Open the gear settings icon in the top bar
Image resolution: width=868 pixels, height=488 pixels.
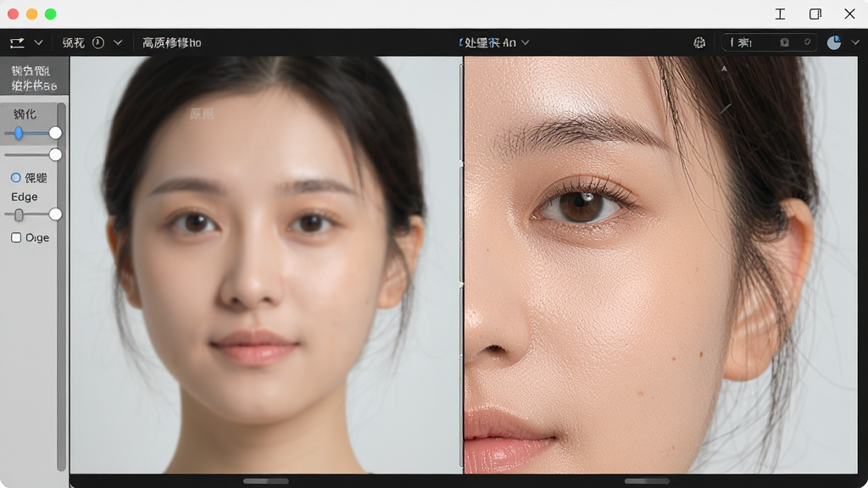coord(699,42)
